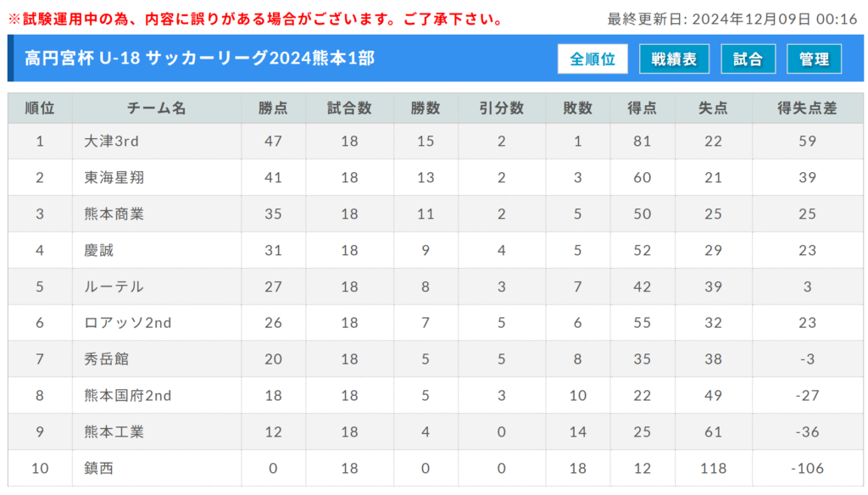This screenshot has width=868, height=495.
Task: Open the 試合 tab
Action: tap(748, 58)
